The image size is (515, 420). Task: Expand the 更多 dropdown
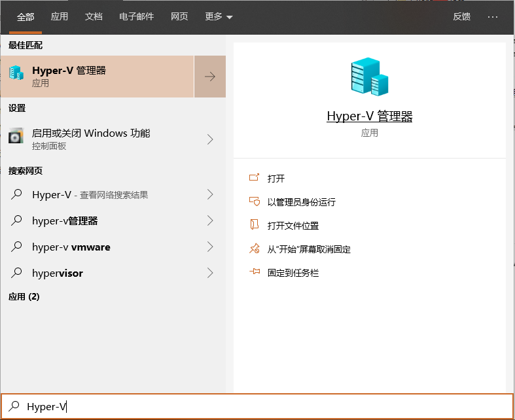219,16
